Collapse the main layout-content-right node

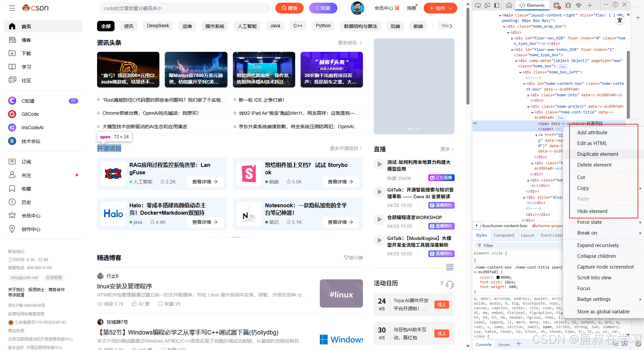tap(500, 15)
